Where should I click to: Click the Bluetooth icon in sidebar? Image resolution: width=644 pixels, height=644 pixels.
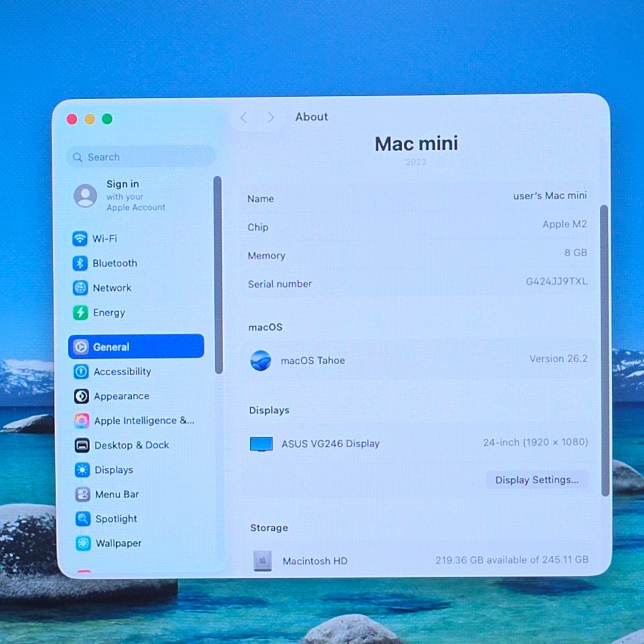[x=80, y=263]
